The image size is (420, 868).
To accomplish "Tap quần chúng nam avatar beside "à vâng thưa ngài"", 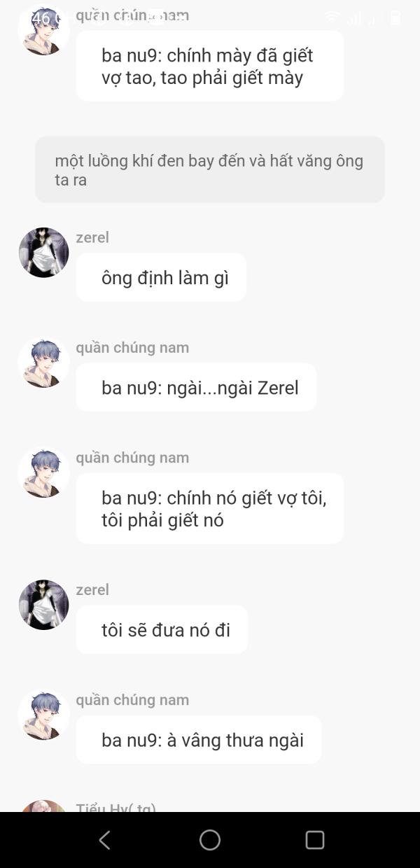I will [43, 715].
